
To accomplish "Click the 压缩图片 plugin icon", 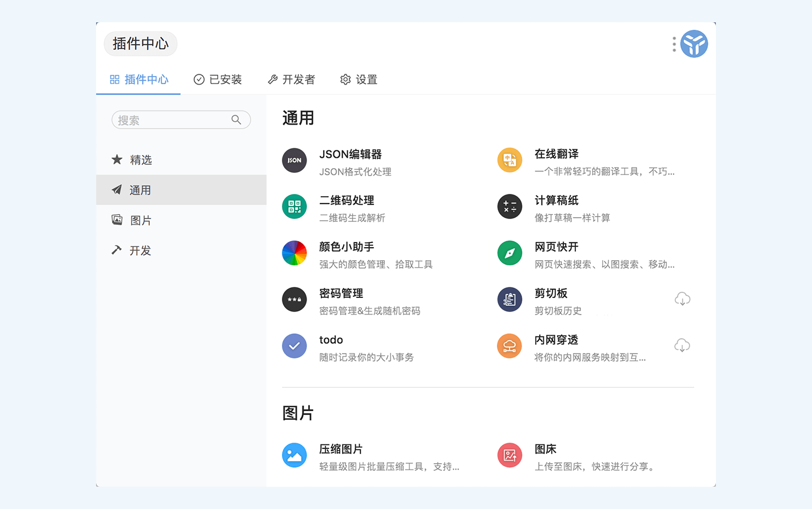I will point(294,455).
